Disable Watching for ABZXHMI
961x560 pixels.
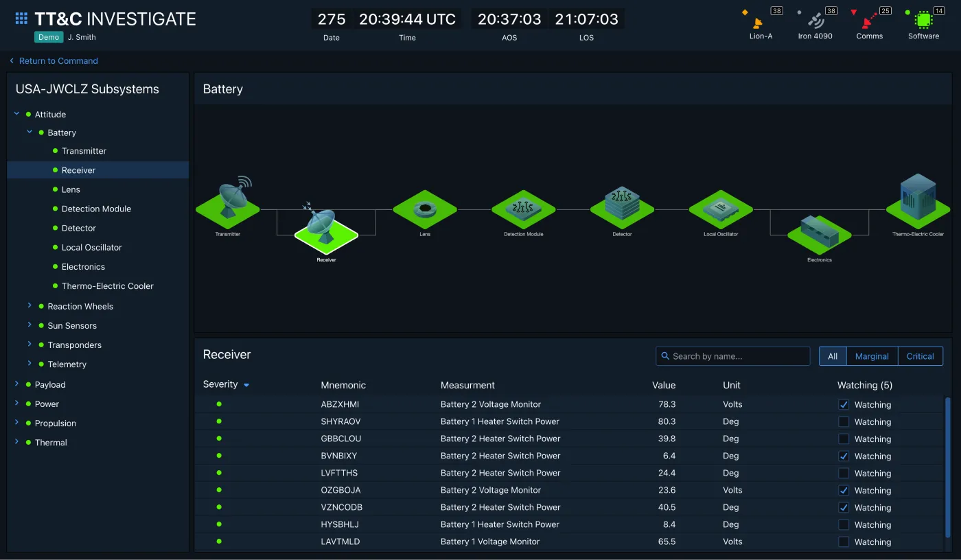pos(843,404)
